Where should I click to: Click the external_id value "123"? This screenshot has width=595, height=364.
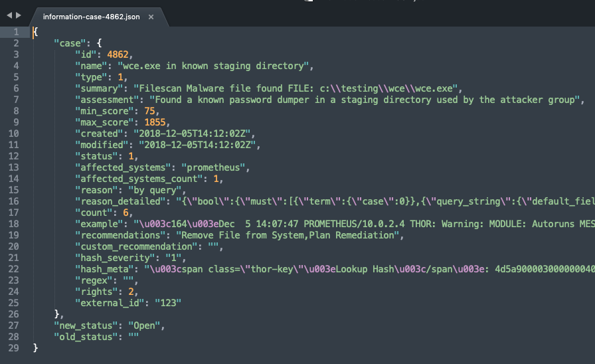167,303
